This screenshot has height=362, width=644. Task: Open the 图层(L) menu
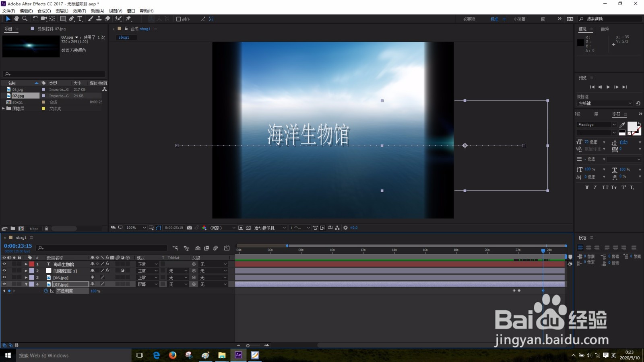coord(62,11)
